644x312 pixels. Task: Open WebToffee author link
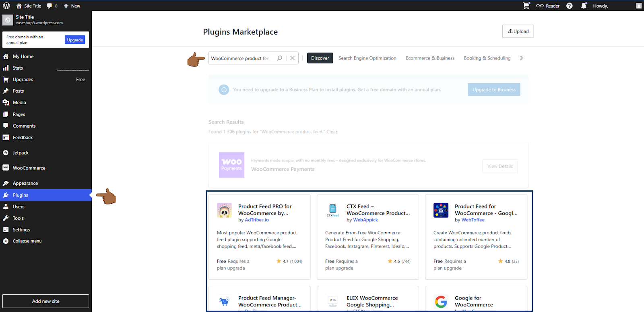pos(473,220)
